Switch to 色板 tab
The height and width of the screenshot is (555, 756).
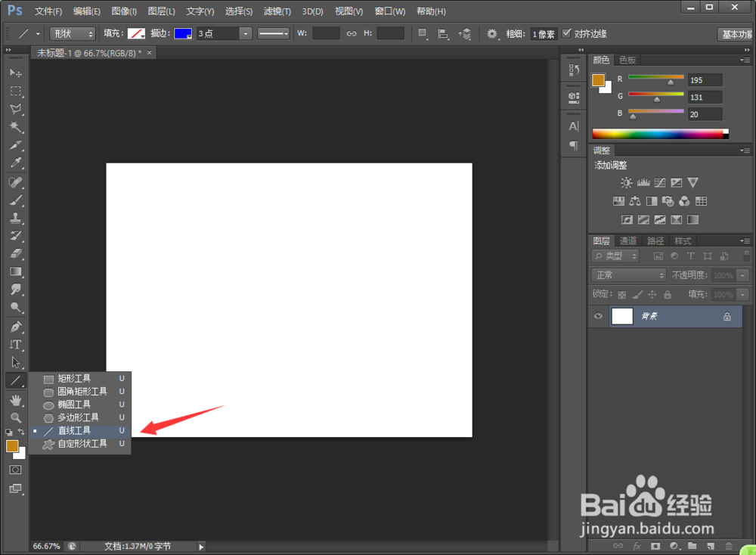627,60
